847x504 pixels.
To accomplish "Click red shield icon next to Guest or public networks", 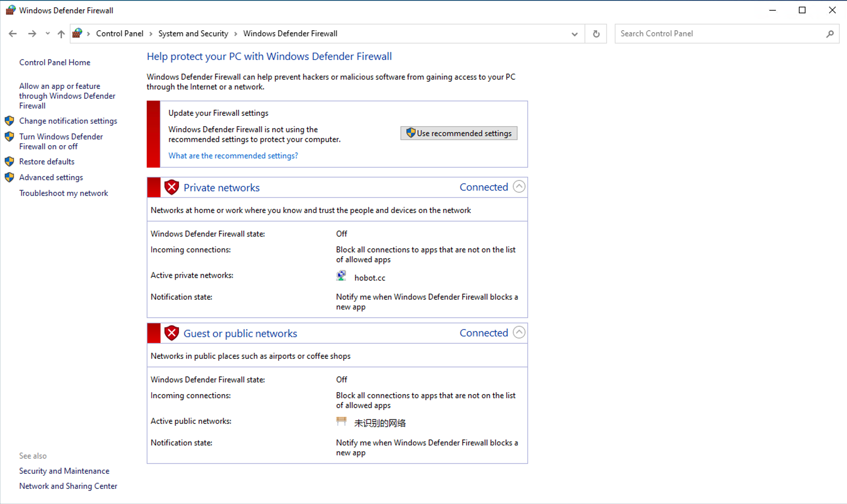I will [x=172, y=333].
